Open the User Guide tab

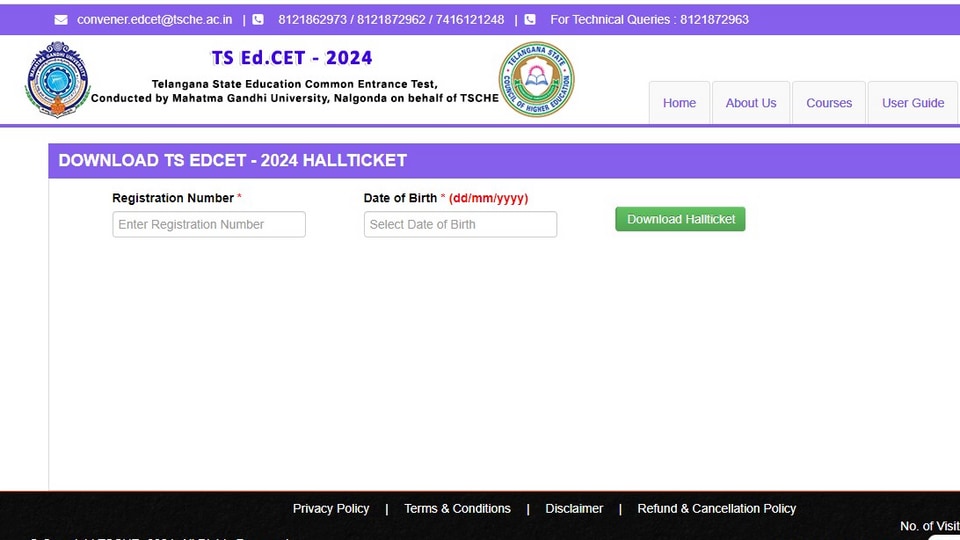(x=913, y=103)
